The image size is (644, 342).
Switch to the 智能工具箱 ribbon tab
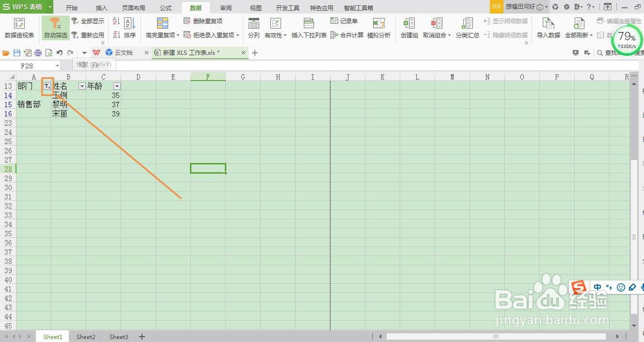click(x=359, y=8)
